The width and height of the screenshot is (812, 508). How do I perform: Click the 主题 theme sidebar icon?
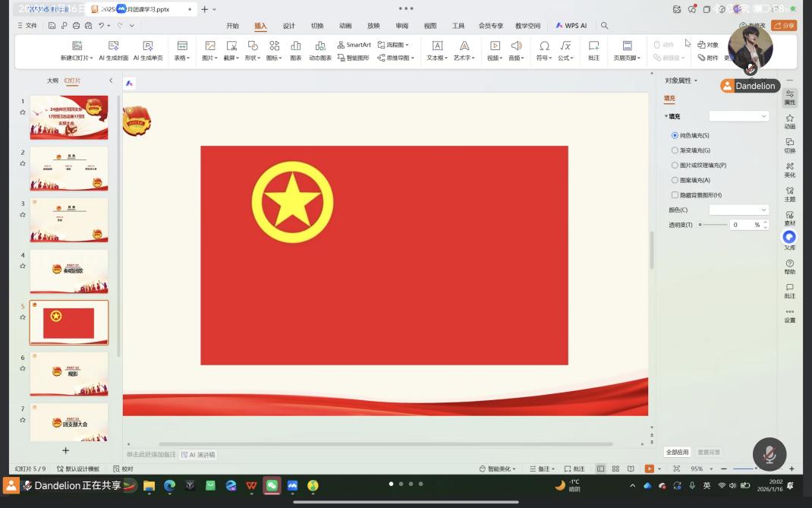(x=789, y=194)
